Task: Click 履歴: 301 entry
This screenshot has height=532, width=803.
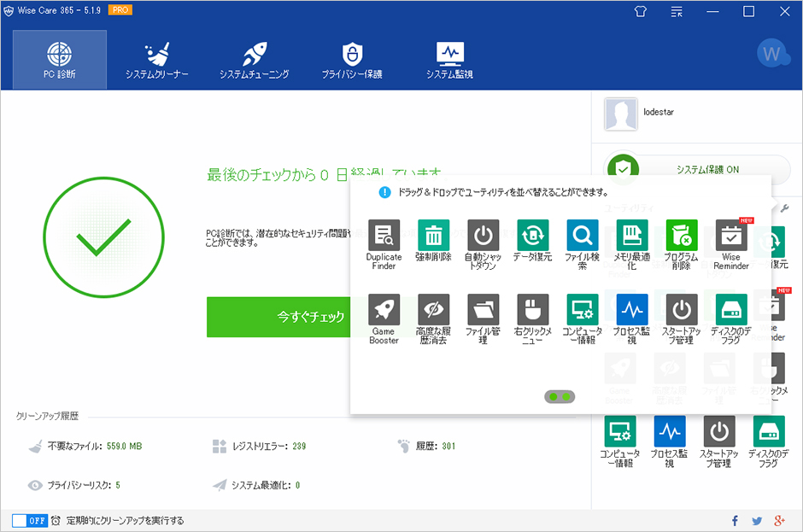Action: coord(426,446)
